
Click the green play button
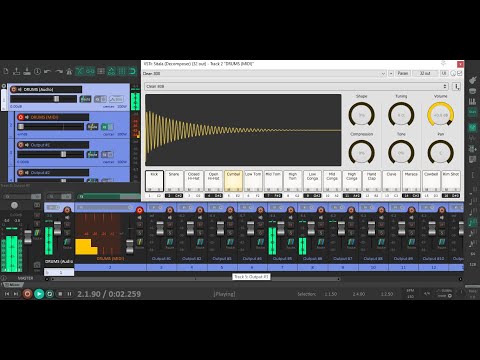39,294
